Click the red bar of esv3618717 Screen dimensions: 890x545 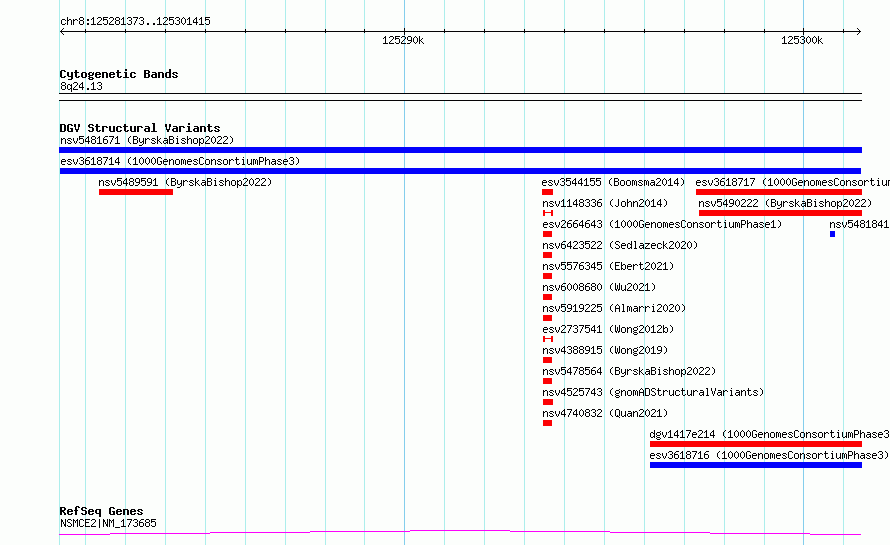(x=779, y=192)
